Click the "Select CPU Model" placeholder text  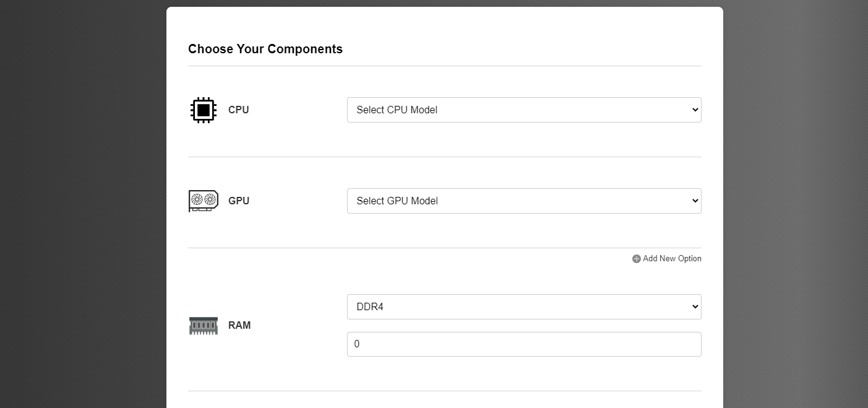point(397,110)
